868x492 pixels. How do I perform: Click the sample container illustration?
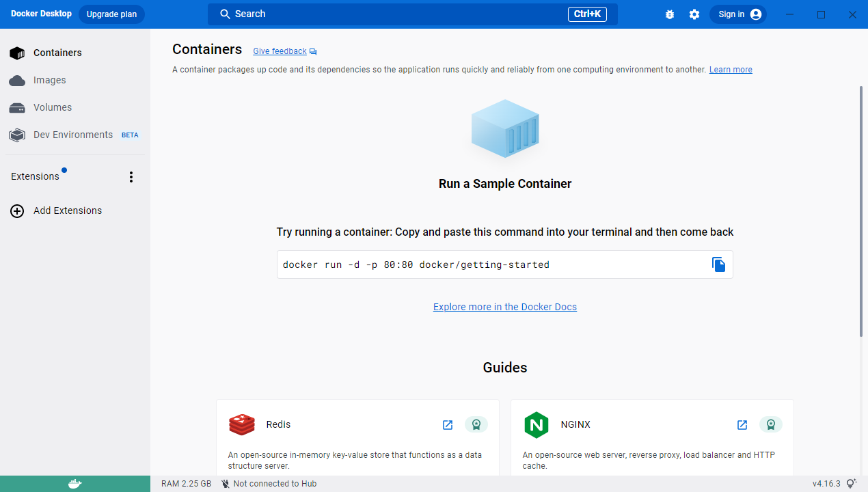pyautogui.click(x=505, y=129)
